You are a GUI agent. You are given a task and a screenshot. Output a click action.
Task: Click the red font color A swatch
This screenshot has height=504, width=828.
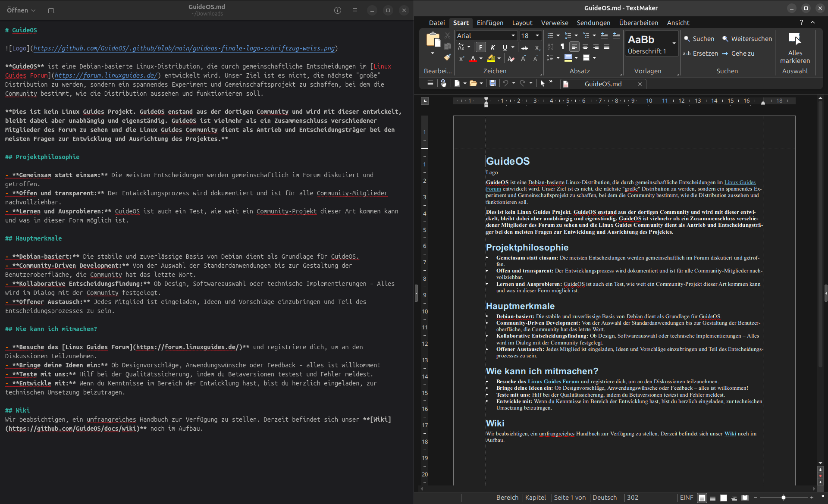point(473,59)
